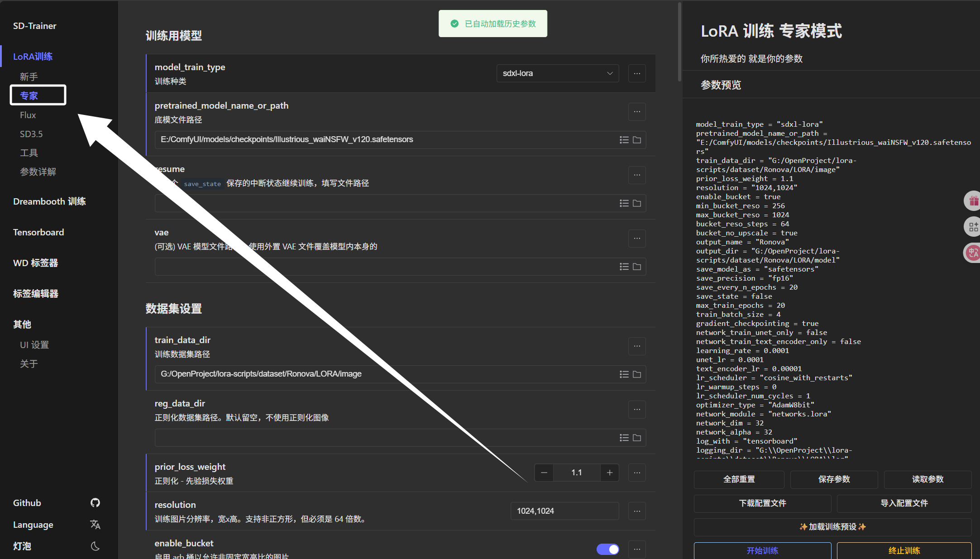This screenshot has height=559, width=980.
Task: Open UI 设置 settings page
Action: 34,345
